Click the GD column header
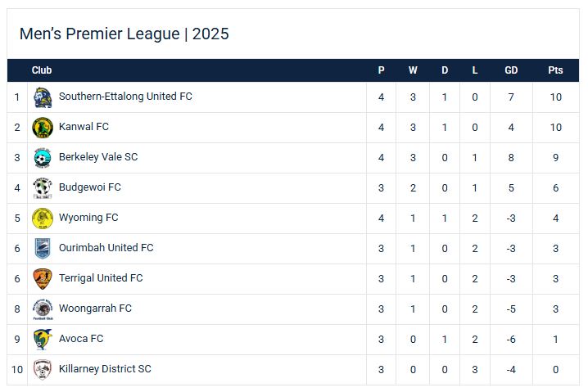588x392 pixels. pos(511,70)
